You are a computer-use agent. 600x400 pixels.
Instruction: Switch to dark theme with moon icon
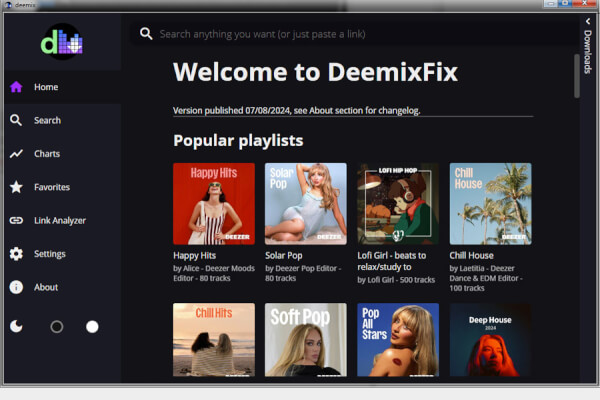click(x=16, y=327)
